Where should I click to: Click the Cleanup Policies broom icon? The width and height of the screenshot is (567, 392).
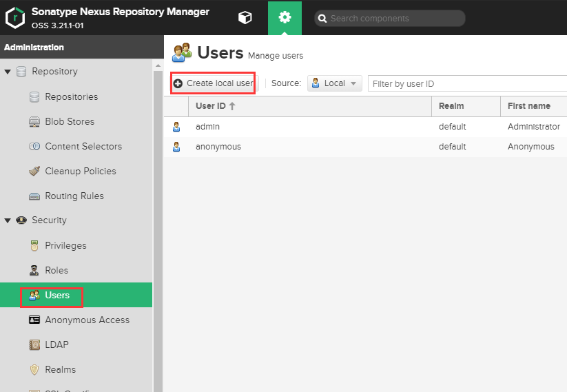pos(34,171)
